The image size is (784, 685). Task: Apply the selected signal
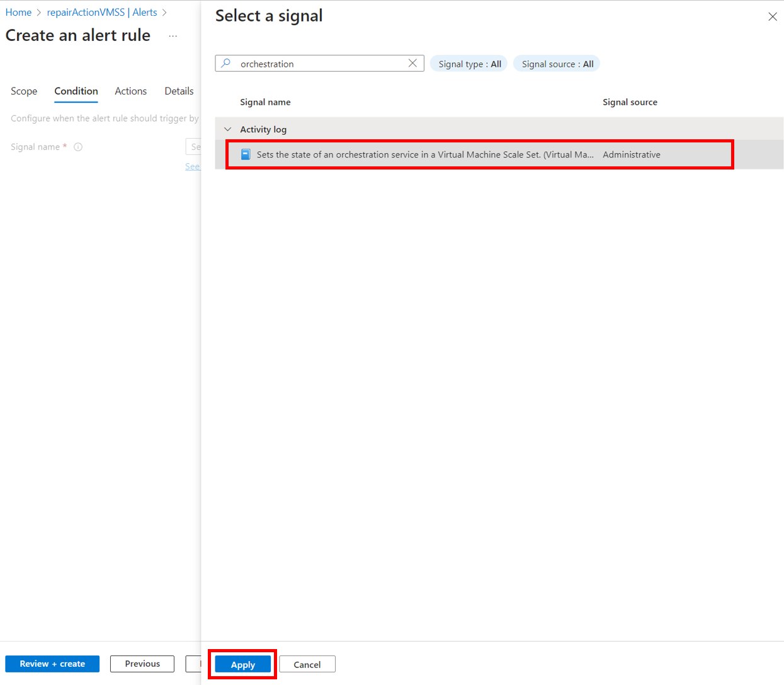click(x=242, y=664)
